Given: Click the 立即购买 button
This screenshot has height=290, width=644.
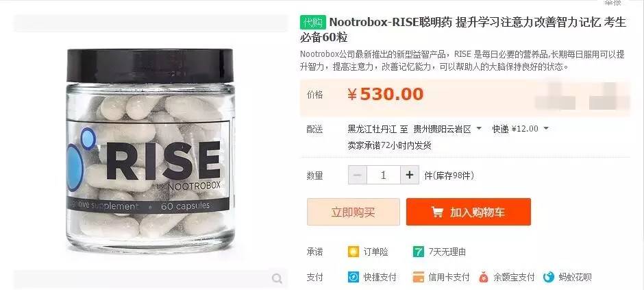Looking at the screenshot, I should click(x=354, y=212).
